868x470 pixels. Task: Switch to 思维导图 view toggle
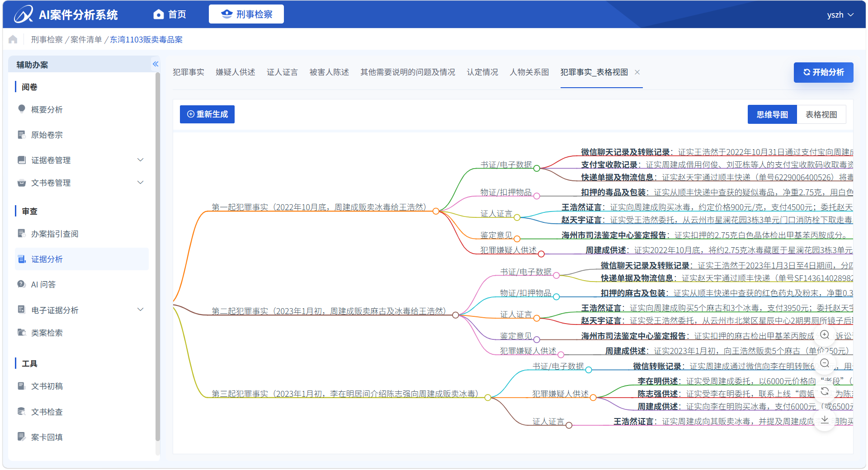[772, 115]
